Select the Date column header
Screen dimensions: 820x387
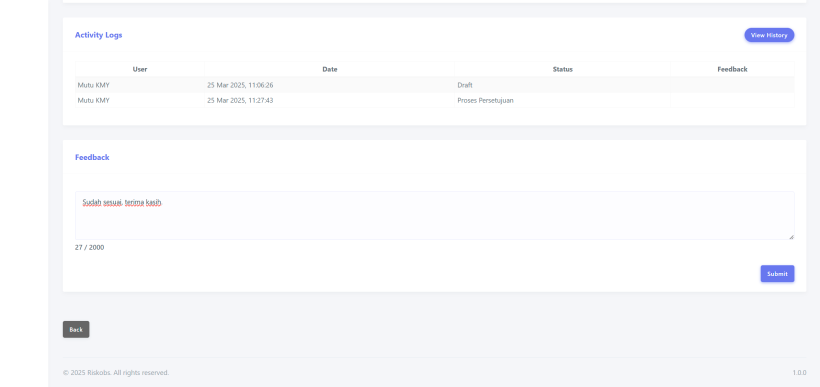coord(329,69)
